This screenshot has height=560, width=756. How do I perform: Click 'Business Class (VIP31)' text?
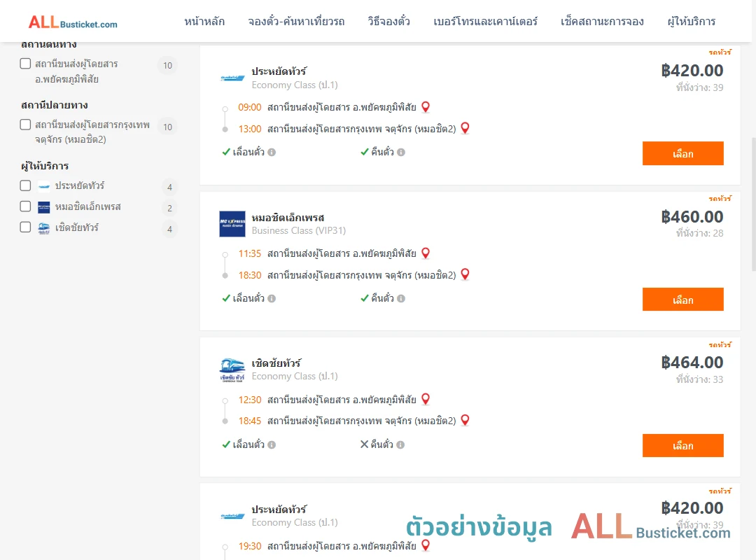(x=298, y=231)
